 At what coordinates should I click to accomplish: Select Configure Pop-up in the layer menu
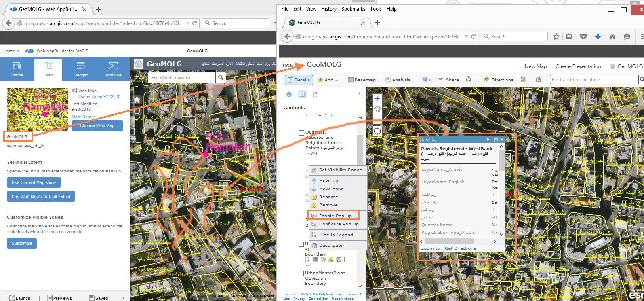(x=338, y=224)
